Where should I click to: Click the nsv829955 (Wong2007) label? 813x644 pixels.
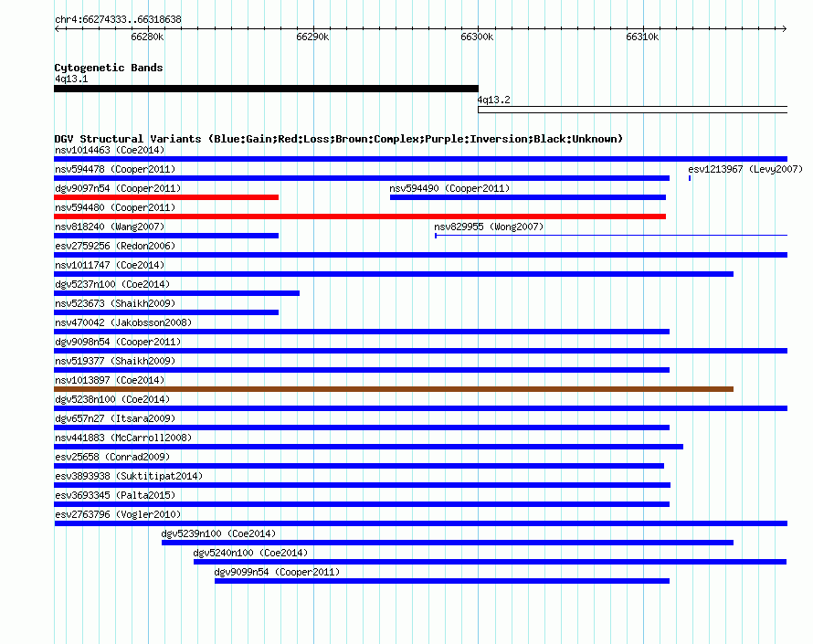click(x=489, y=227)
